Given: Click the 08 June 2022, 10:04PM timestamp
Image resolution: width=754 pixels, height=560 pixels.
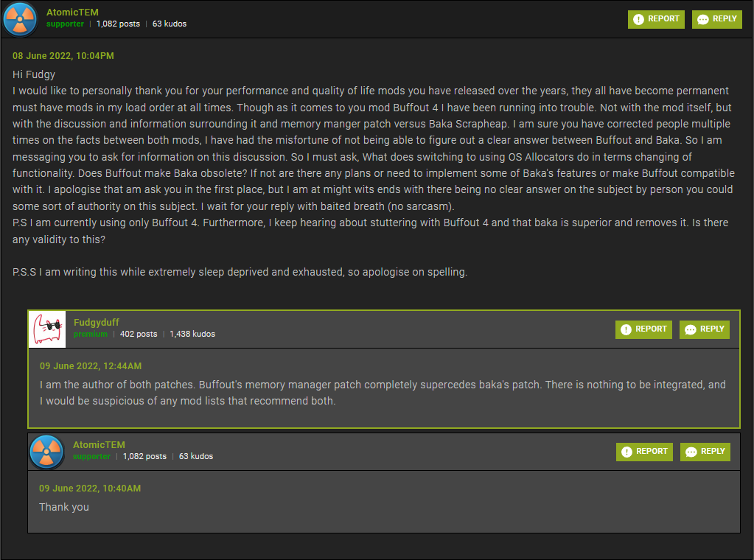Looking at the screenshot, I should point(63,56).
